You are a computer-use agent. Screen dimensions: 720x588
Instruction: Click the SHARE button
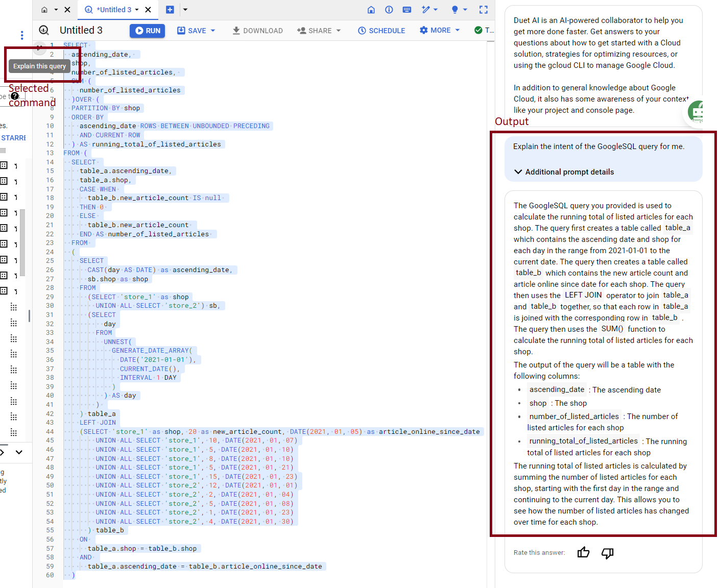click(315, 31)
